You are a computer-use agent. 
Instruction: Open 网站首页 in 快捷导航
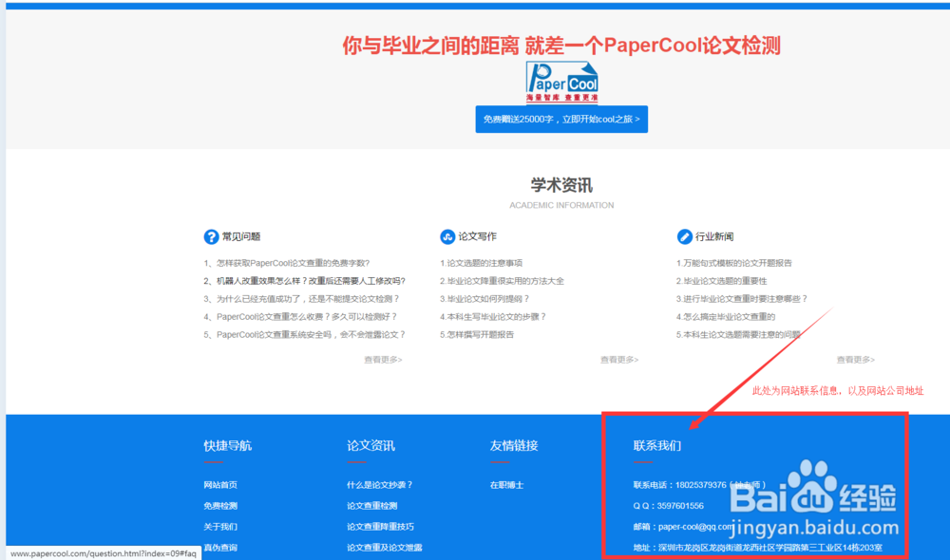(x=219, y=484)
